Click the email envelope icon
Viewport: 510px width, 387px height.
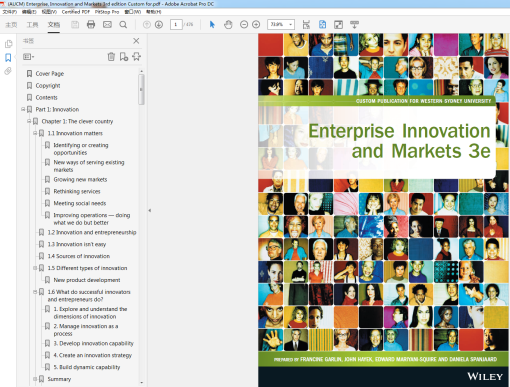point(107,24)
